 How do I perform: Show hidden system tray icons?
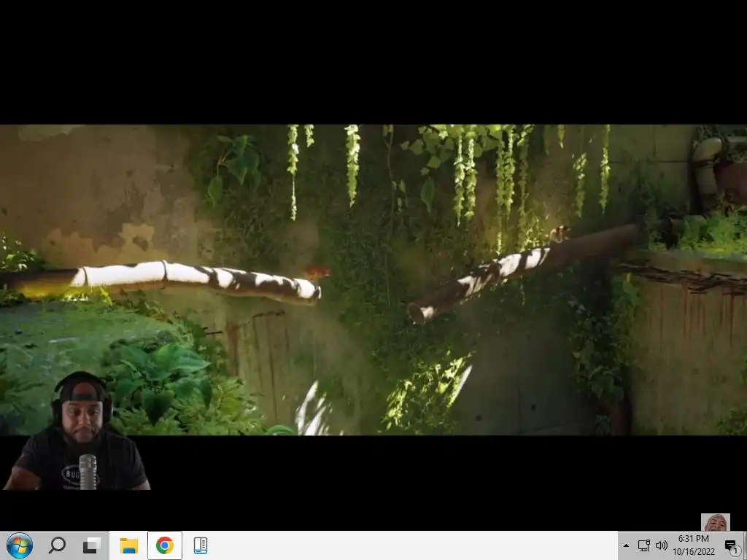coord(626,545)
